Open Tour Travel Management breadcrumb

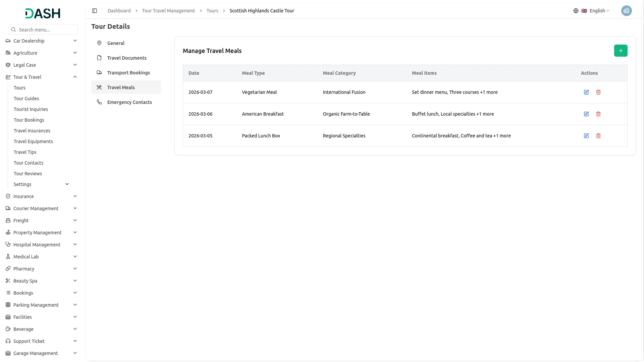coord(168,11)
